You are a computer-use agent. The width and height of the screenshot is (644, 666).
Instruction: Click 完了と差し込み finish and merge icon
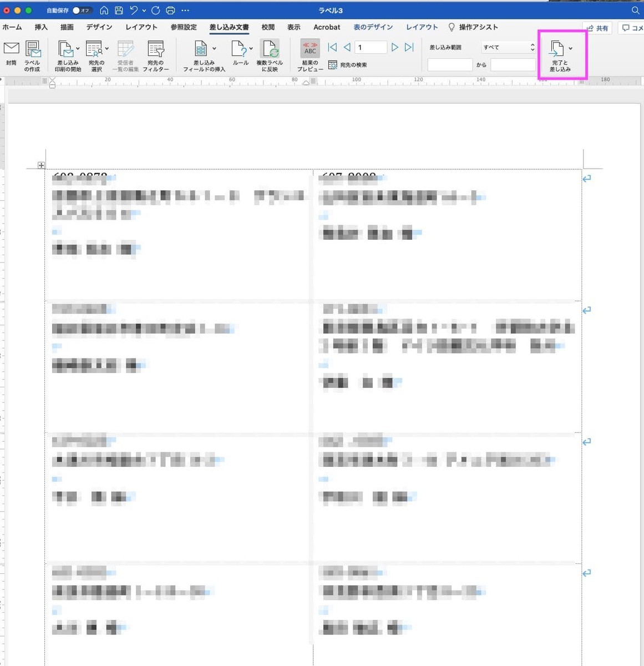pos(556,49)
